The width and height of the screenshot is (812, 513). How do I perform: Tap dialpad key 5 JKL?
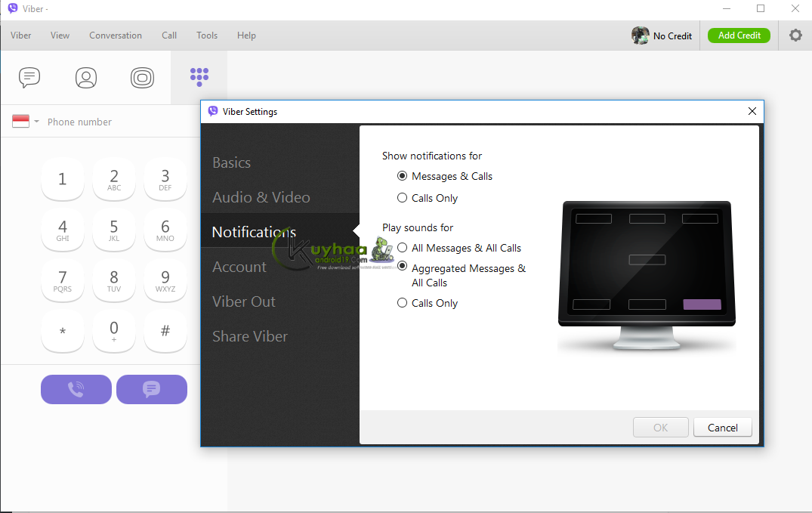[114, 230]
